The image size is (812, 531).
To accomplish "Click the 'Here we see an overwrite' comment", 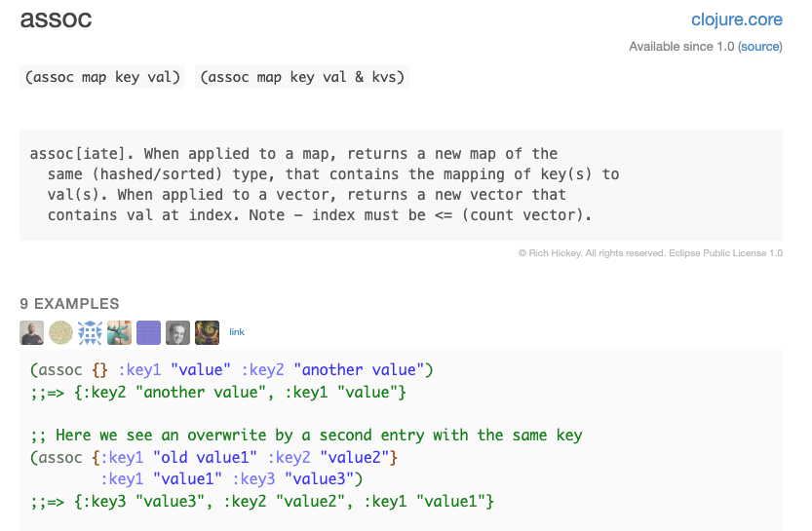I will [x=306, y=435].
